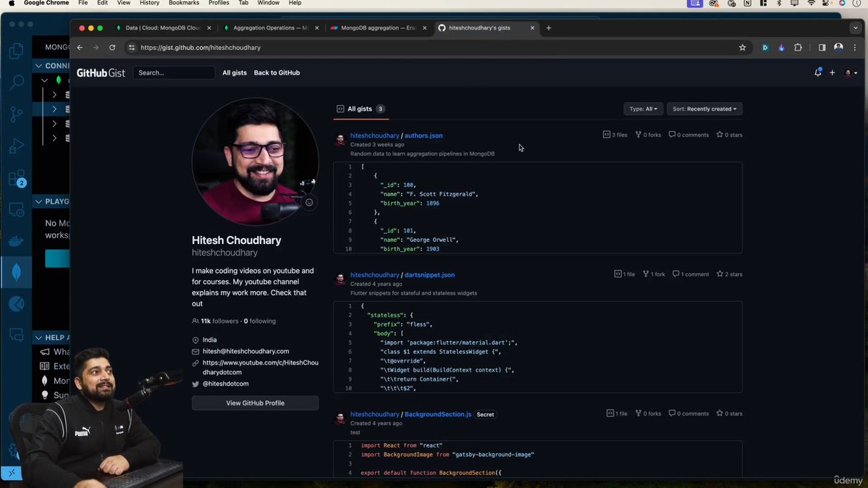Viewport: 868px width, 488px height.
Task: Open BackgroundSection.js gist link
Action: pyautogui.click(x=438, y=414)
